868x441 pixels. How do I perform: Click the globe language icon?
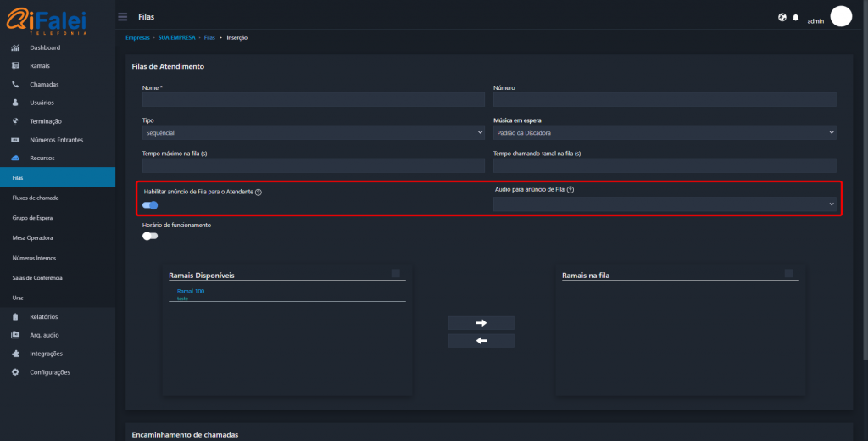pyautogui.click(x=782, y=17)
